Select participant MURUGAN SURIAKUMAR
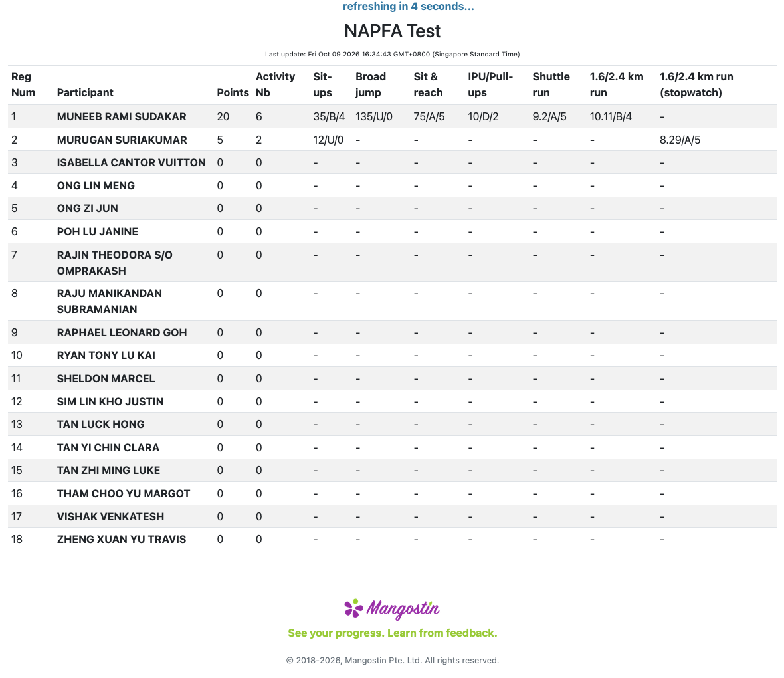The width and height of the screenshot is (784, 678). 122,140
